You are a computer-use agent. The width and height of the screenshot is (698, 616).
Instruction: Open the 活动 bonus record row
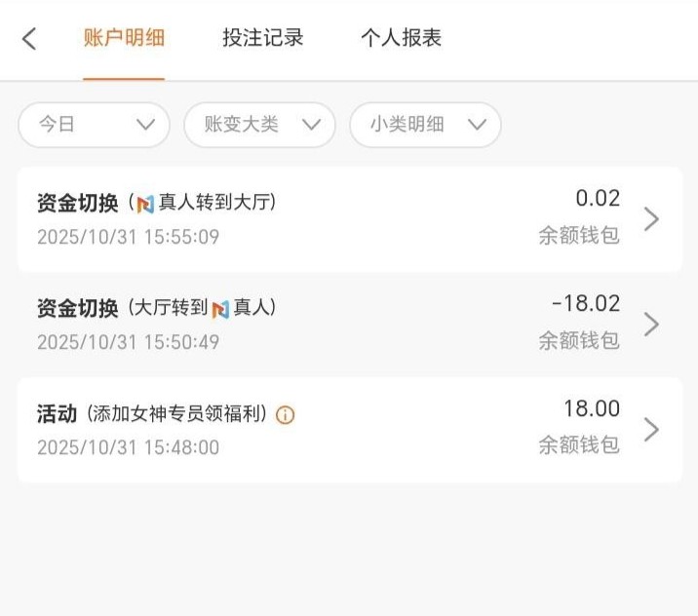[x=292, y=430]
